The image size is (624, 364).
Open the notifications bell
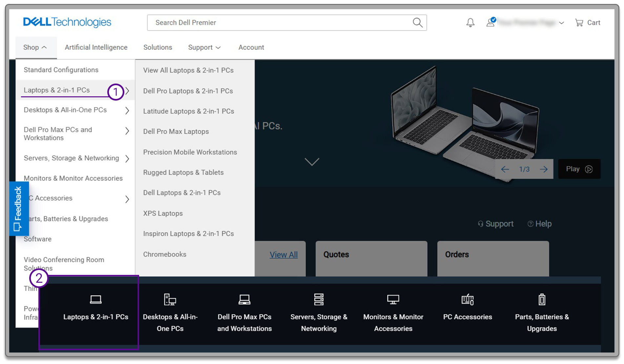(x=470, y=23)
